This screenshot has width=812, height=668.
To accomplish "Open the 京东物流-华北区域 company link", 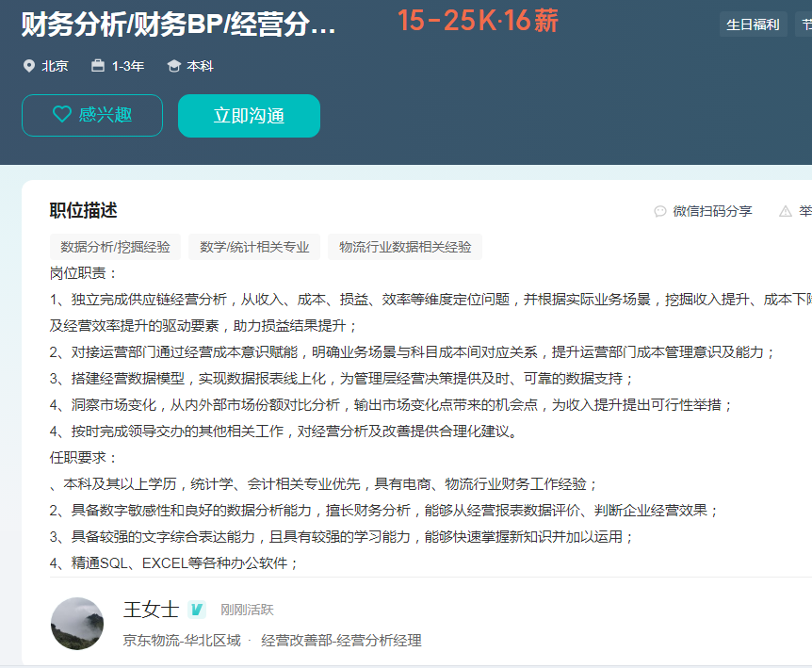I will coord(181,640).
